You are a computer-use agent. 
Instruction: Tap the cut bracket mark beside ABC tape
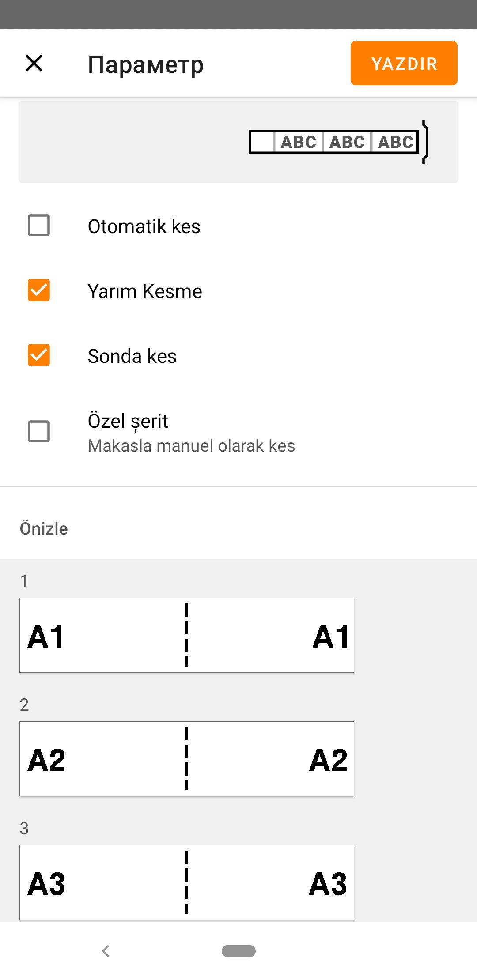pos(425,142)
